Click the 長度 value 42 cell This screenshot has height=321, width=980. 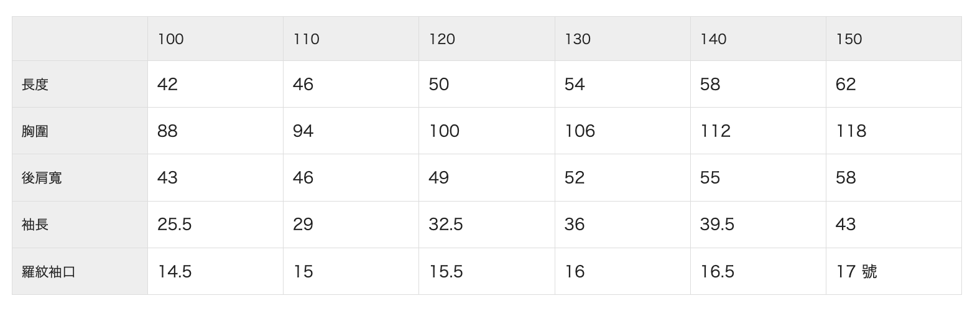click(167, 85)
